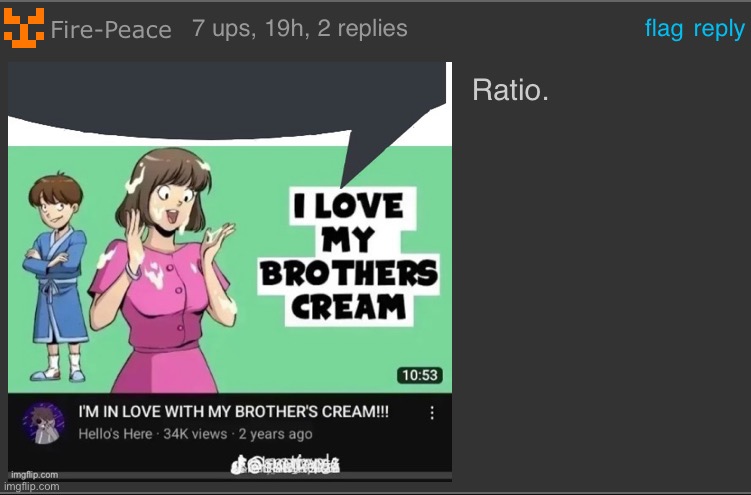Click the woman in pink dress
The width and height of the screenshot is (751, 495).
coord(163,270)
